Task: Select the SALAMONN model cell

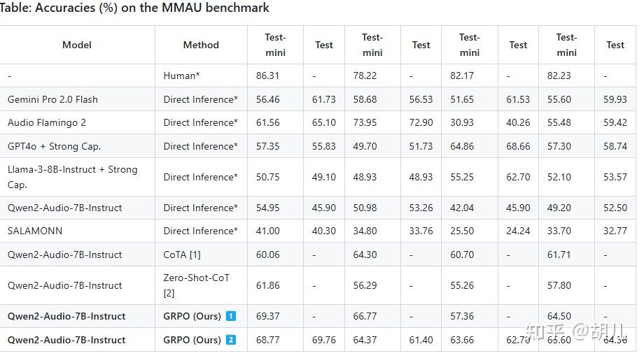Action: 36,231
